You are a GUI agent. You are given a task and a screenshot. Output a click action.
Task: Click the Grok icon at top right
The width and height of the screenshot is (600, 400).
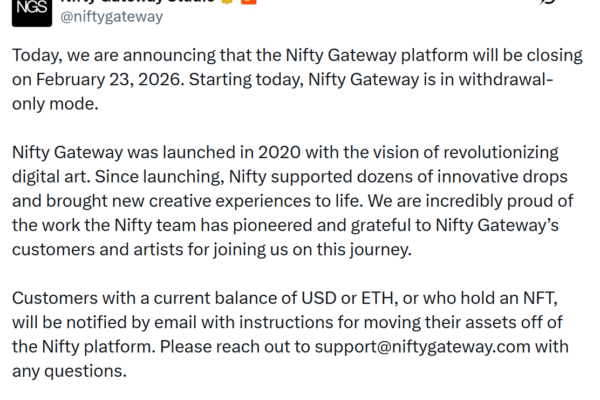point(547,3)
